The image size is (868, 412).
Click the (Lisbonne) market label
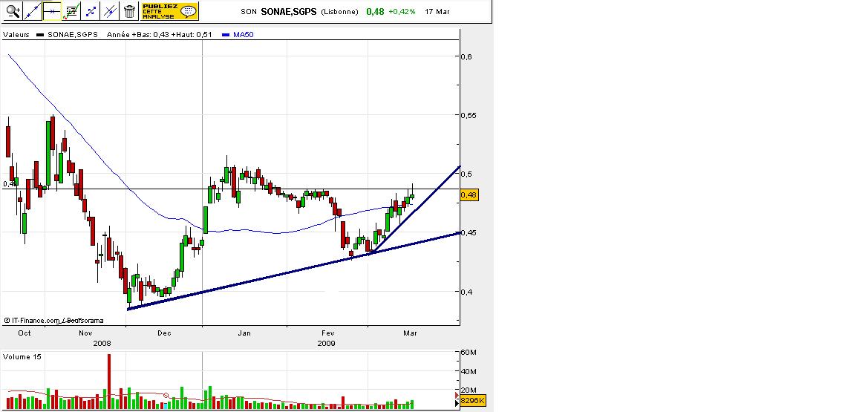click(339, 12)
